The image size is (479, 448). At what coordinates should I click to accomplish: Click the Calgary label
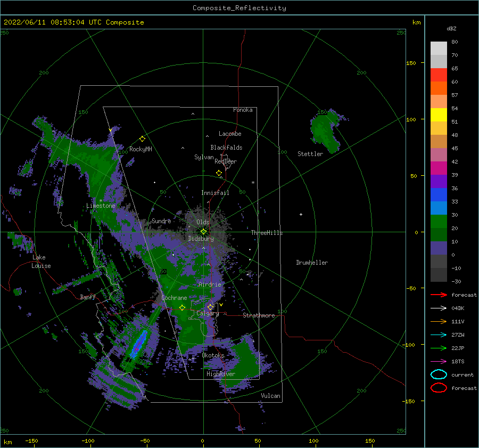coord(208,313)
